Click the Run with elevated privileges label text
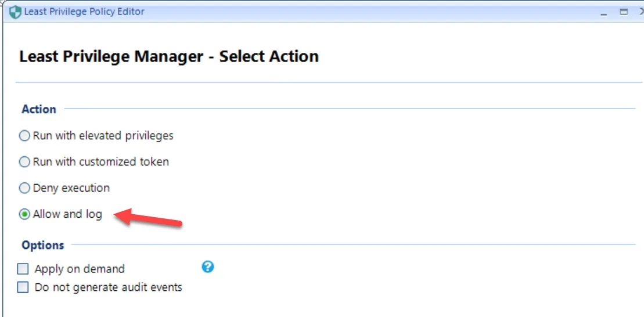 pyautogui.click(x=103, y=136)
